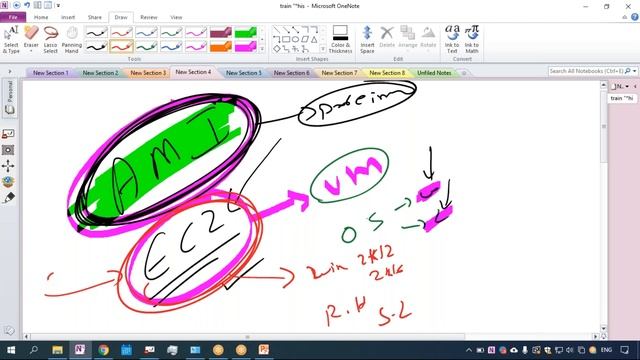Image resolution: width=640 pixels, height=360 pixels.
Task: Minimize the ribbon with the caret icon
Action: 624,17
